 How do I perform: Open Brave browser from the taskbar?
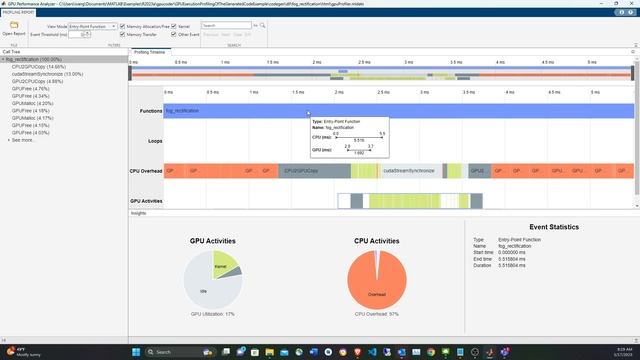(358, 352)
